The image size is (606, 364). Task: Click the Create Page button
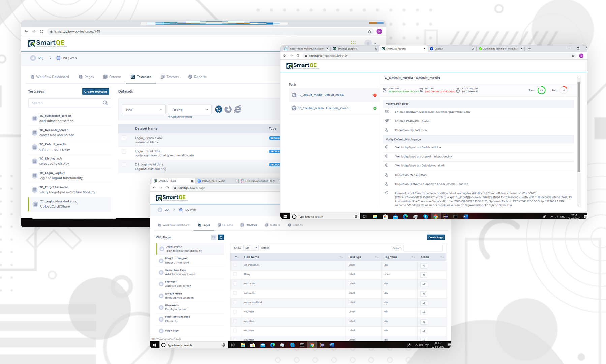436,237
